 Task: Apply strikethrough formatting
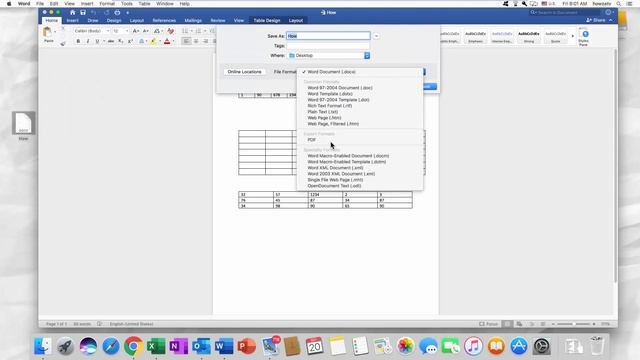tap(111, 41)
